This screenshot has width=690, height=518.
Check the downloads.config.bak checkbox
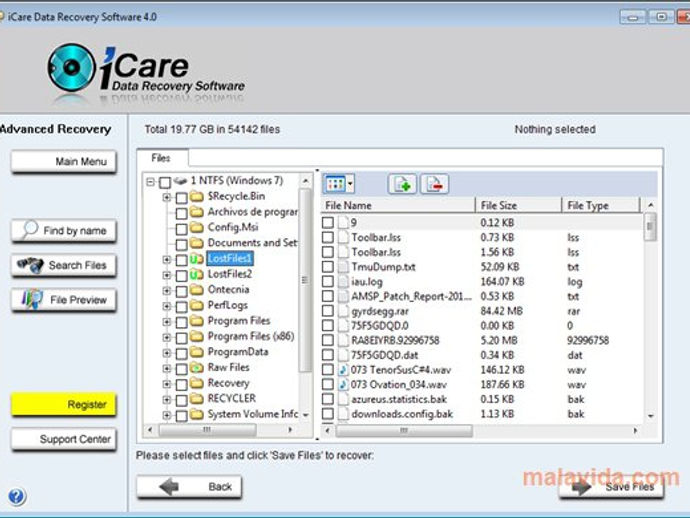coord(328,414)
